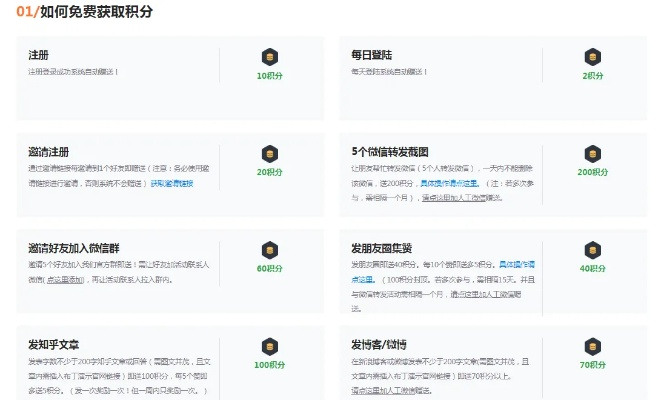Open the 获取邀请链接 link
The width and height of the screenshot is (661, 400).
(172, 184)
